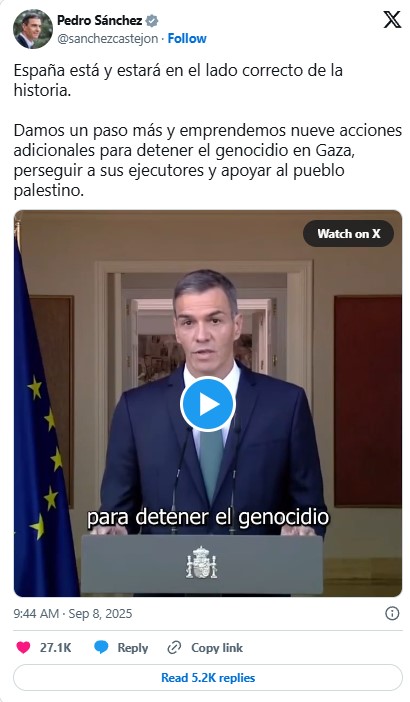
Task: Like the post with the heart icon
Action: click(x=23, y=647)
